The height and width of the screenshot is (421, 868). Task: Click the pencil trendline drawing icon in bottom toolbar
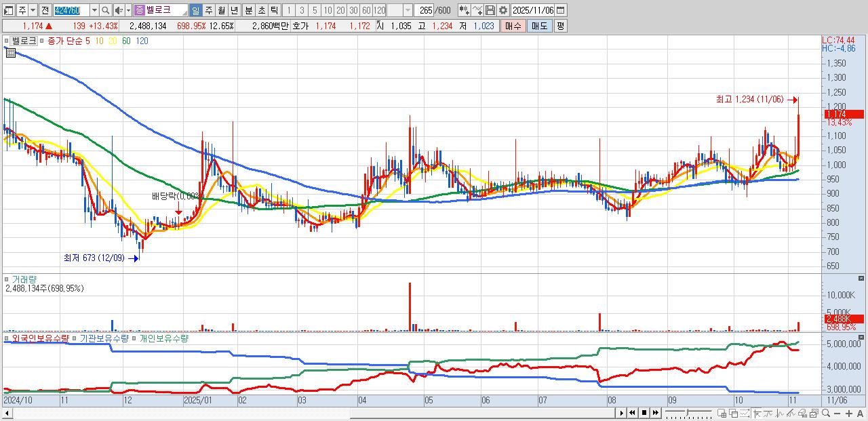pyautogui.click(x=791, y=413)
